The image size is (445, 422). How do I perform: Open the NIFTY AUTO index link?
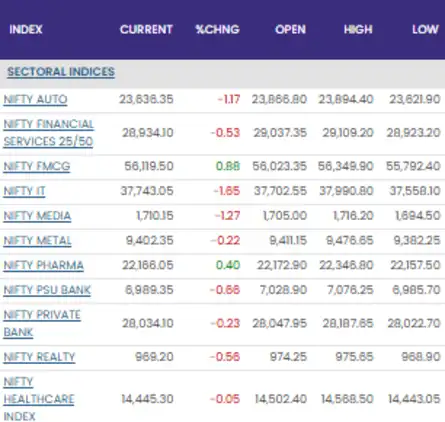[35, 99]
